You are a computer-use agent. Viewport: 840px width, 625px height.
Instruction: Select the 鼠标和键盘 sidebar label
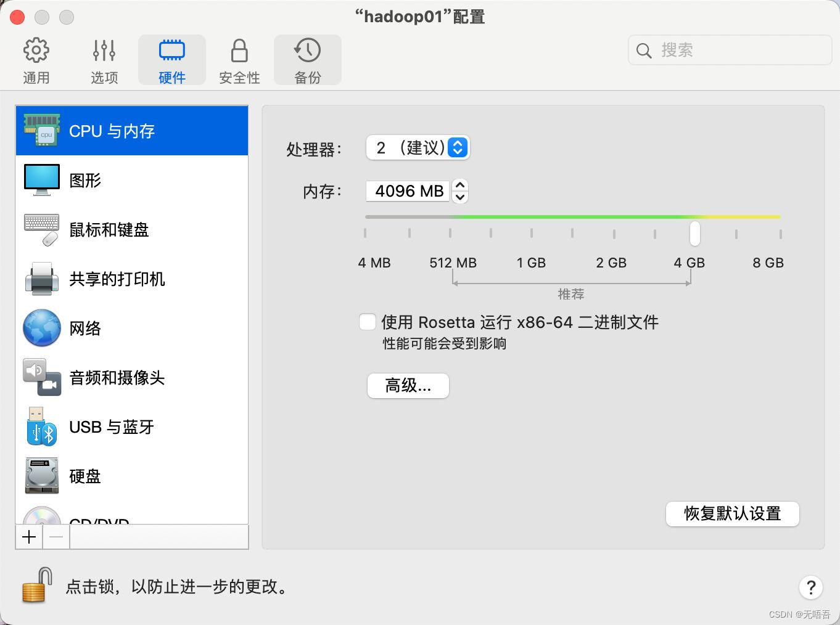point(109,229)
